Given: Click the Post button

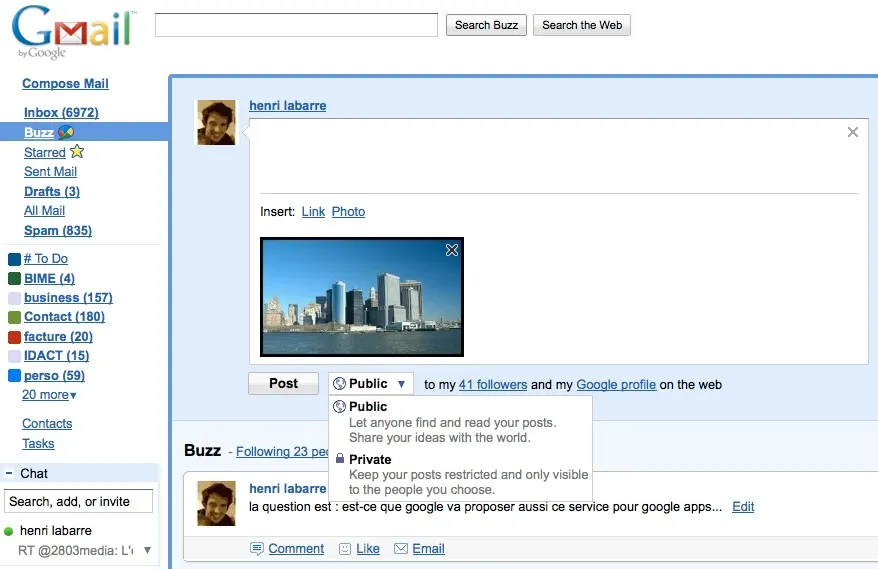Looking at the screenshot, I should (283, 384).
